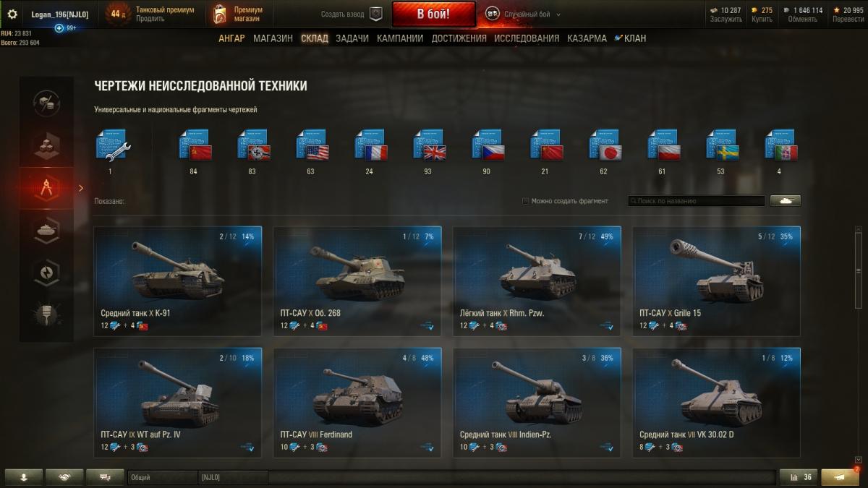
Task: Select the USSR national blueprint fragments icon
Action: (195, 145)
